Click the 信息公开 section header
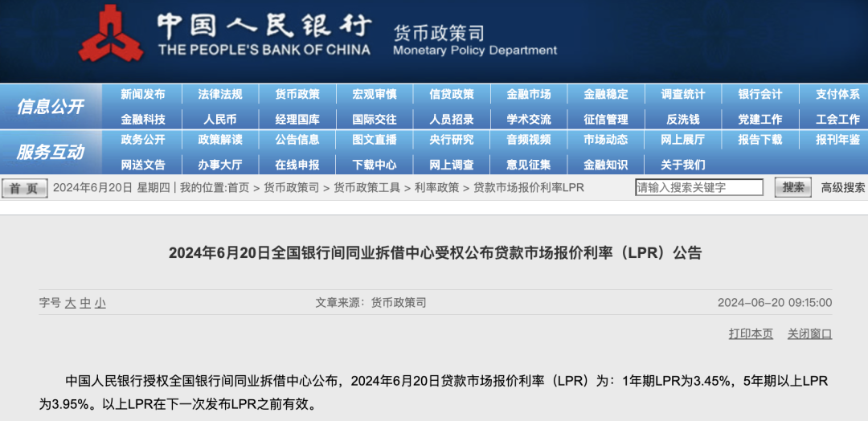This screenshot has height=421, width=868. pos(50,106)
